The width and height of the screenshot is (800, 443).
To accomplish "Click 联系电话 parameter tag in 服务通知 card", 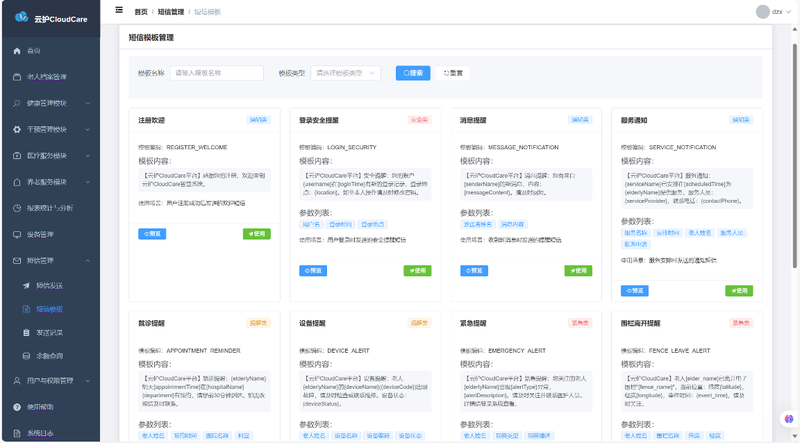I will click(x=636, y=244).
